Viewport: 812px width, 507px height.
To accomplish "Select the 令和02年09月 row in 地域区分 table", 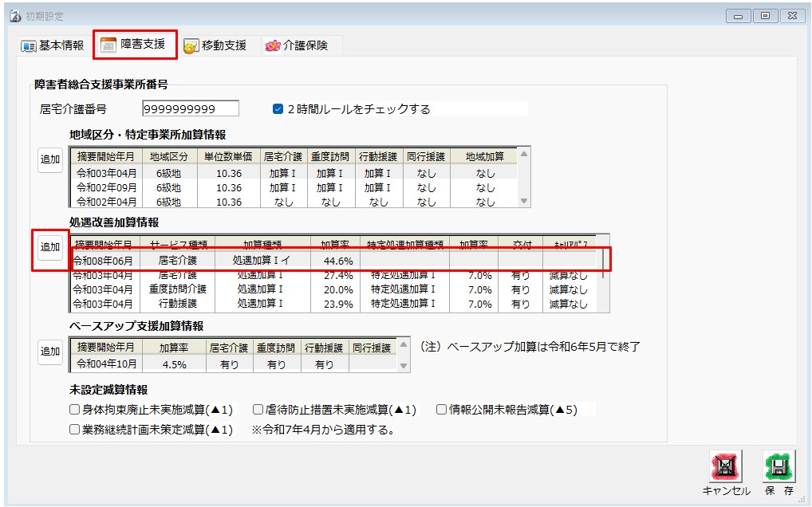I will click(294, 187).
